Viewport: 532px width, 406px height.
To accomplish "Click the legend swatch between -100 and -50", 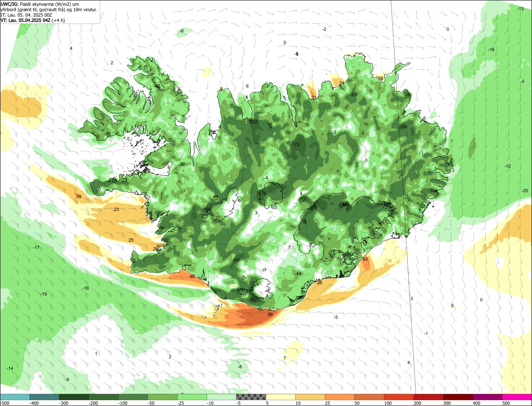I will 133,397.
